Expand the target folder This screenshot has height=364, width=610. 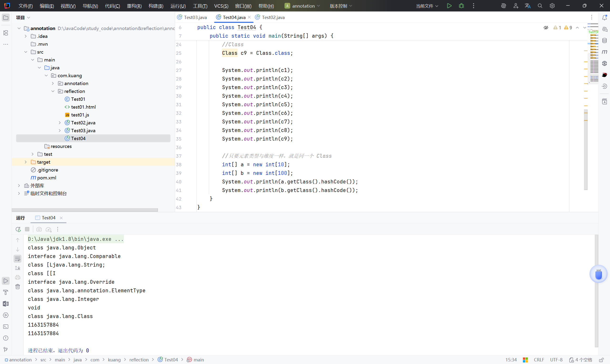[26, 162]
